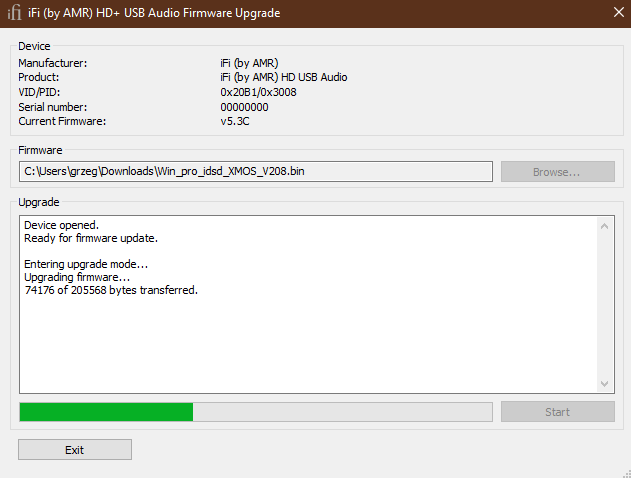Click the 'Firmware' group heading

pos(40,150)
